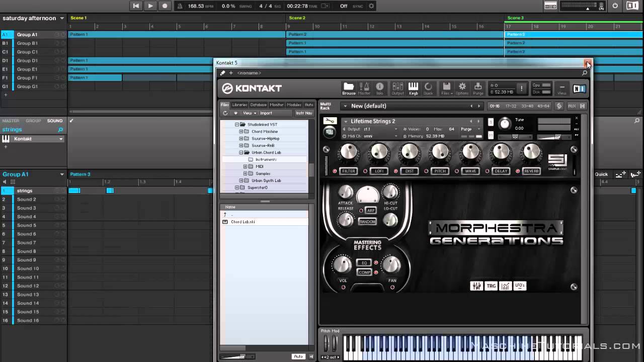Open the mixer page icon in Morphestra
This screenshot has height=362, width=644.
pos(476,286)
